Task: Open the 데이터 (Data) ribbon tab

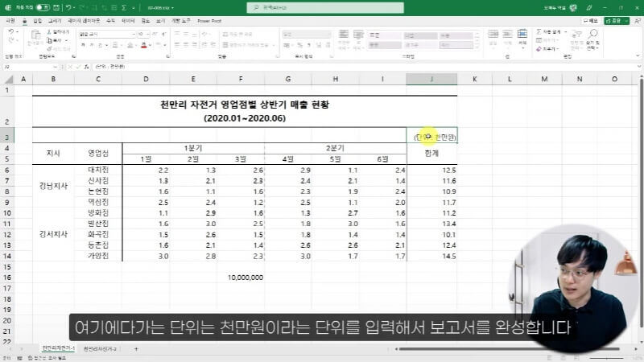Action: point(128,21)
